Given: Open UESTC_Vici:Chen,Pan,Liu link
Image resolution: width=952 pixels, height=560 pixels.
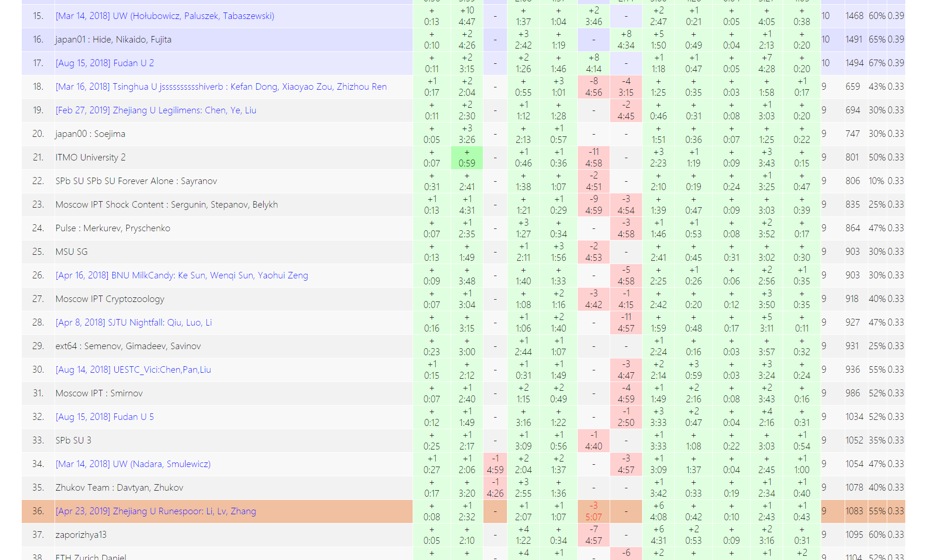Looking at the screenshot, I should tap(133, 370).
